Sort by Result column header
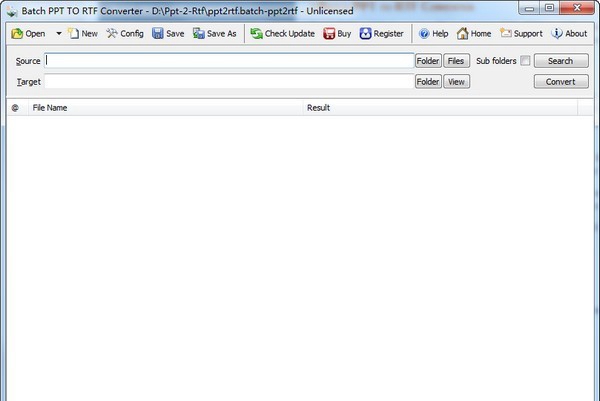The width and height of the screenshot is (600, 401). click(440, 108)
